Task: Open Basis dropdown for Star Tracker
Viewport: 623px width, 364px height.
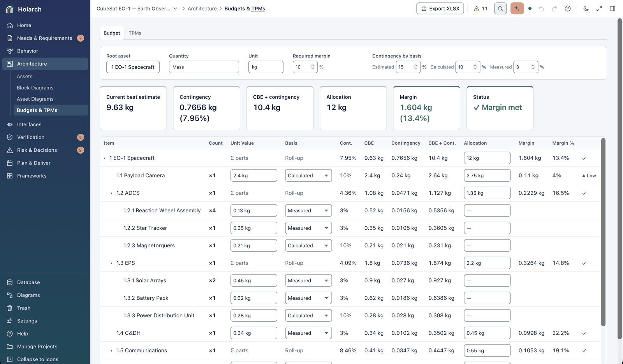Action: (x=308, y=228)
